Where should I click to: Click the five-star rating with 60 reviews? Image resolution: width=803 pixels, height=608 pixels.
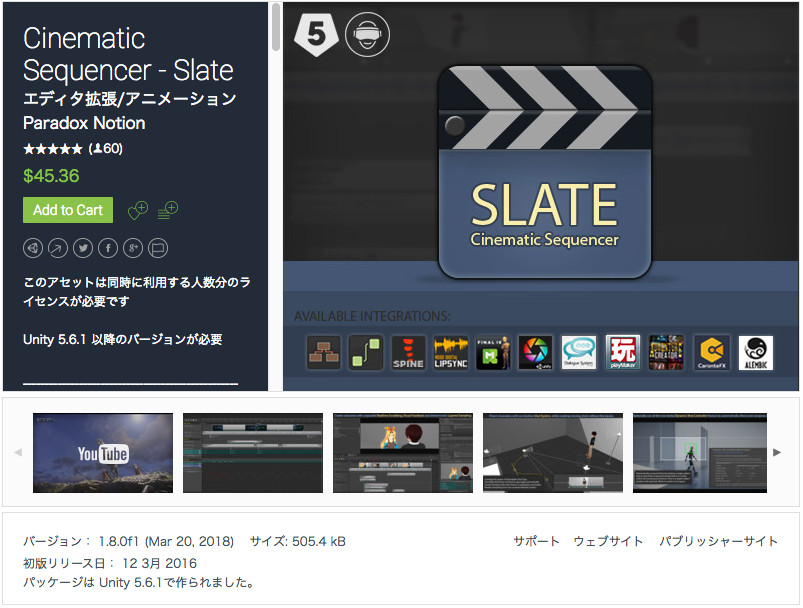[x=73, y=149]
